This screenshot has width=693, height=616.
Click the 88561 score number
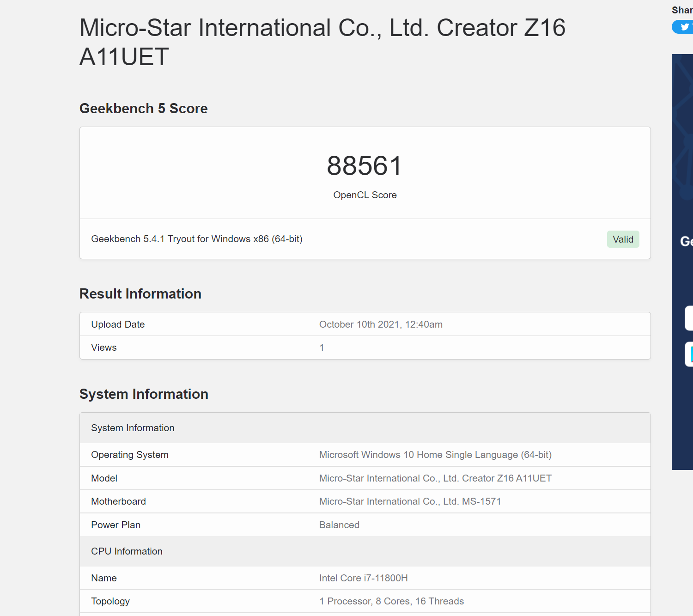pyautogui.click(x=365, y=165)
